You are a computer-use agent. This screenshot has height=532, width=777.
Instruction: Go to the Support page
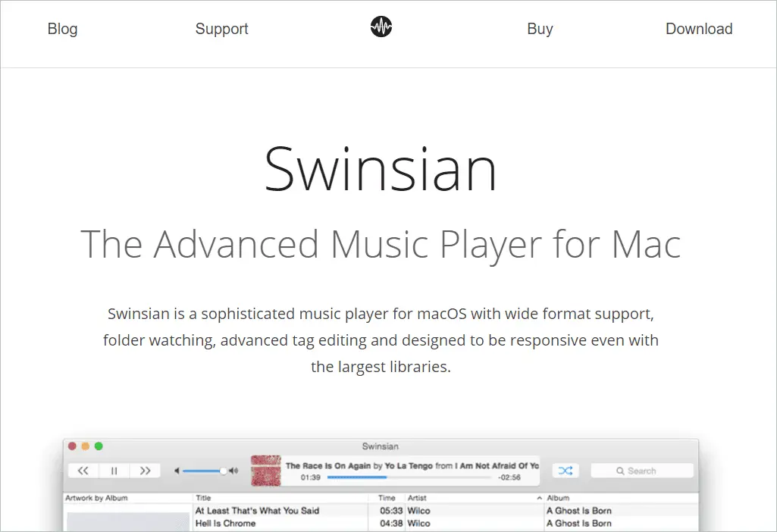tap(221, 29)
